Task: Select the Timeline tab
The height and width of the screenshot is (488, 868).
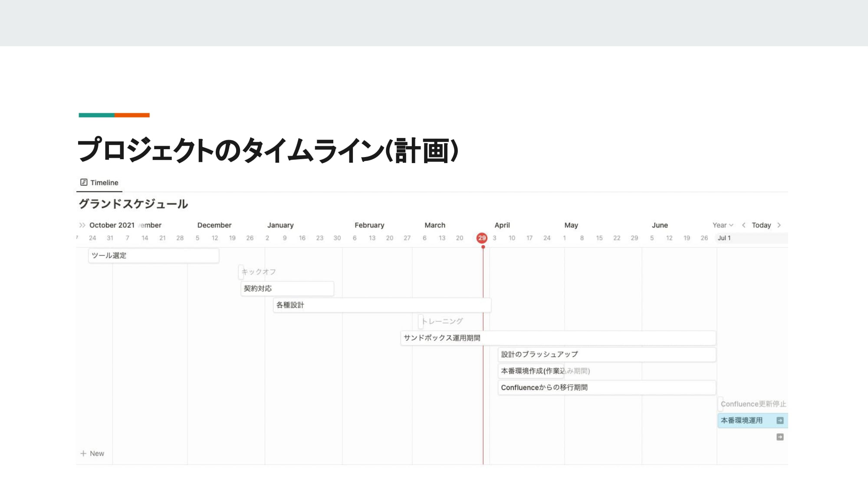Action: [x=104, y=183]
